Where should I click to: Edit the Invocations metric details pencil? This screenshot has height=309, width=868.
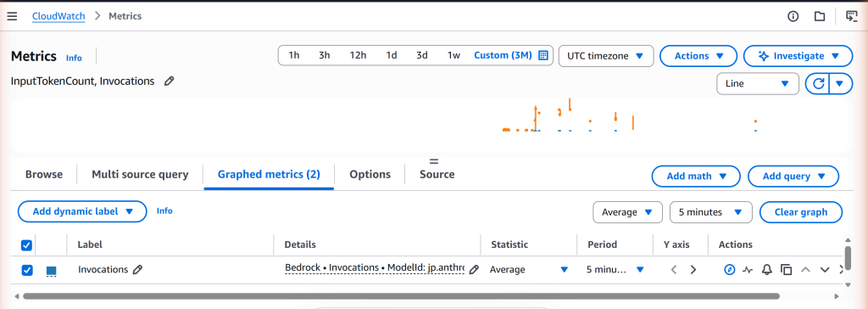473,270
